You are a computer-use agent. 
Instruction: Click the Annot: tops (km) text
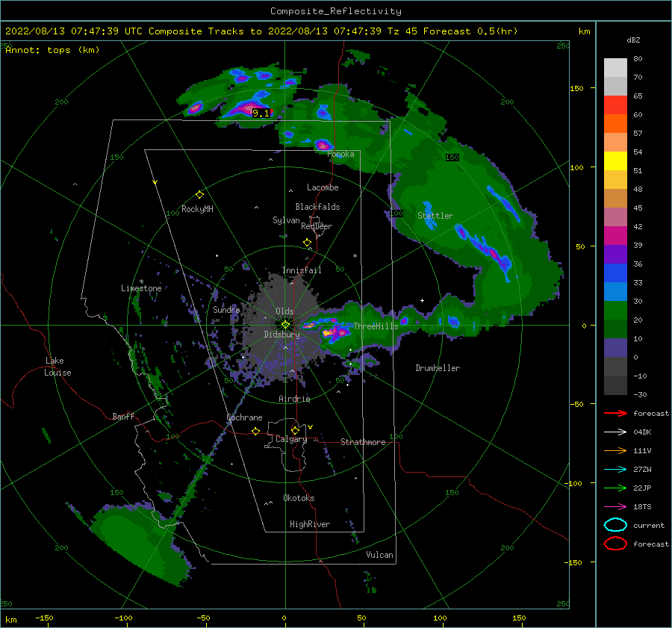(x=52, y=50)
